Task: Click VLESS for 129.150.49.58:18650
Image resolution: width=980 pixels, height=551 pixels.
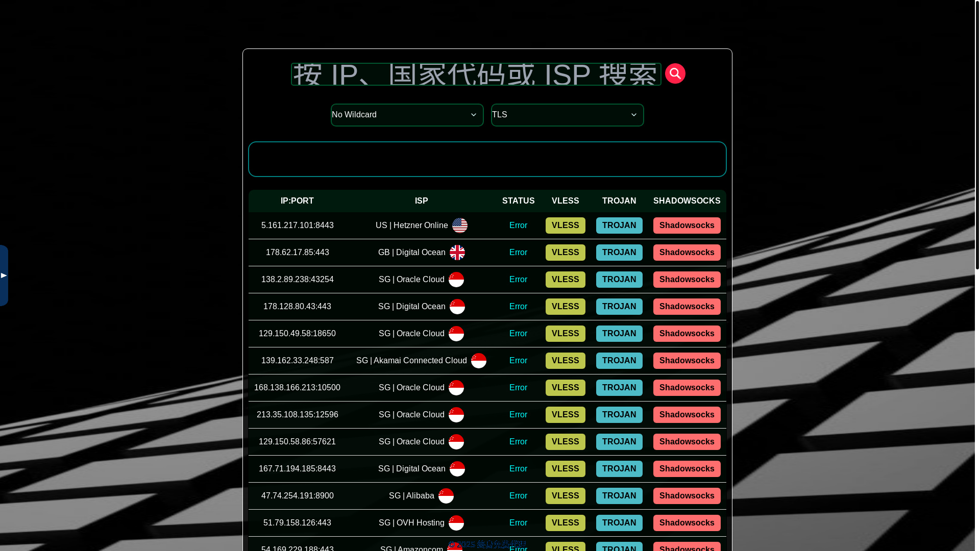Action: point(565,334)
